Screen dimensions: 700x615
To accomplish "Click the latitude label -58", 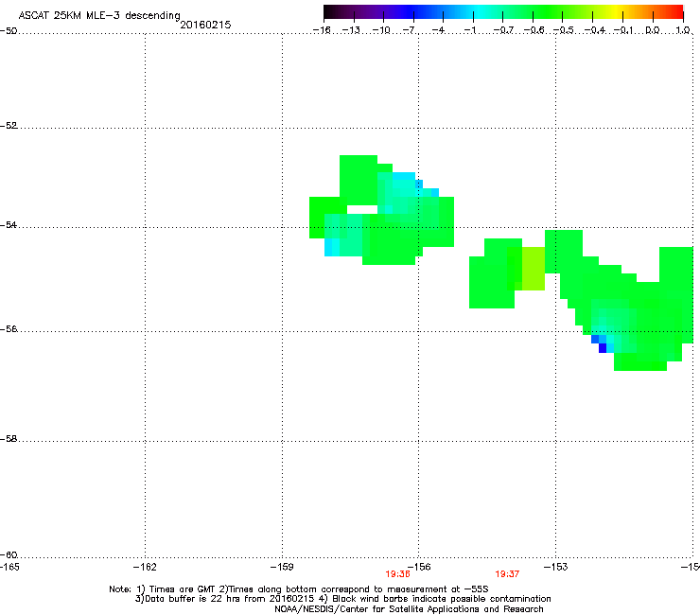I will click(9, 439).
